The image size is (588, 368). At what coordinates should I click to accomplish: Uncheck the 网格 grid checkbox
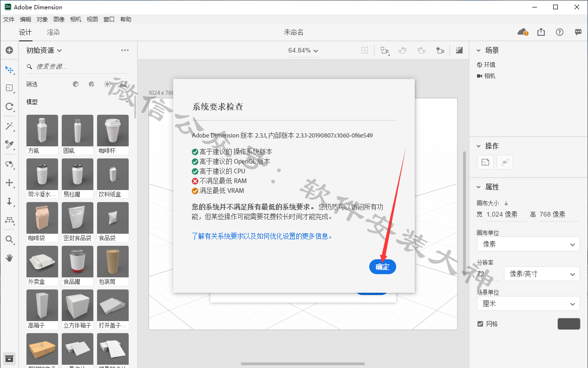480,324
